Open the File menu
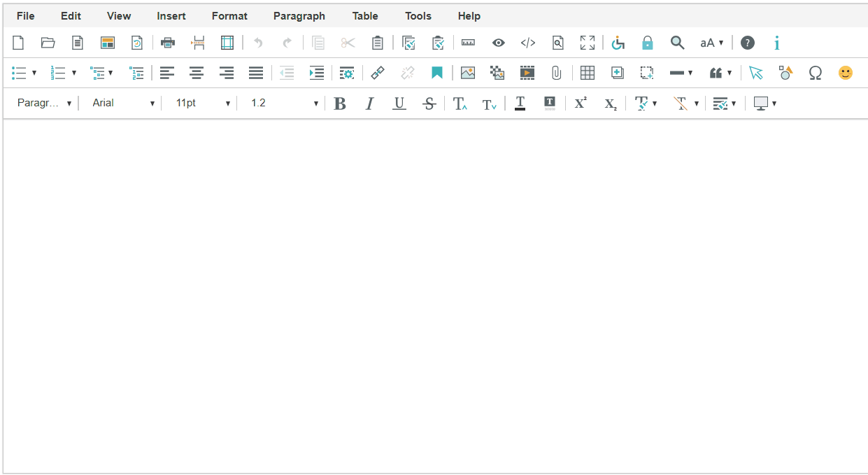868x475 pixels. 26,15
